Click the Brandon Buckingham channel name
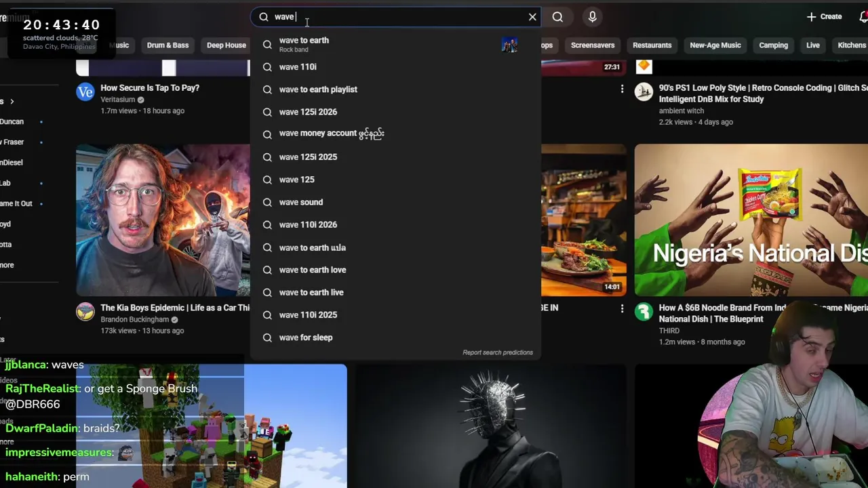Screen dimensions: 868x488 [x=134, y=319]
